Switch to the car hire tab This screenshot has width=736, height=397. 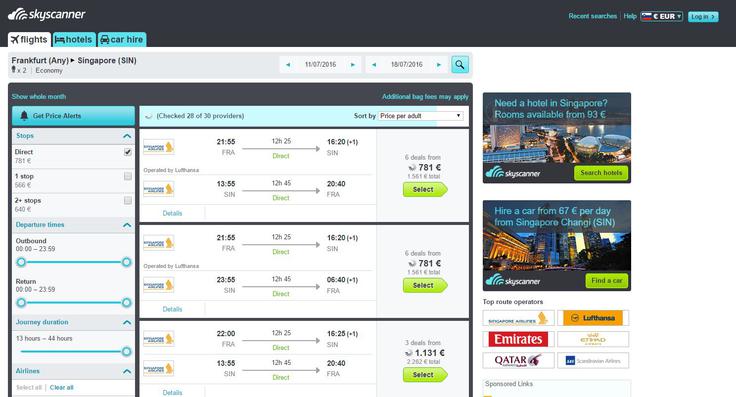coord(122,39)
